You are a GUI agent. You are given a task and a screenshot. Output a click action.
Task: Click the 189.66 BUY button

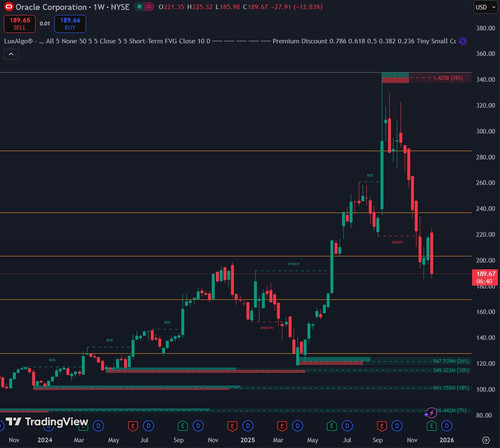point(70,24)
